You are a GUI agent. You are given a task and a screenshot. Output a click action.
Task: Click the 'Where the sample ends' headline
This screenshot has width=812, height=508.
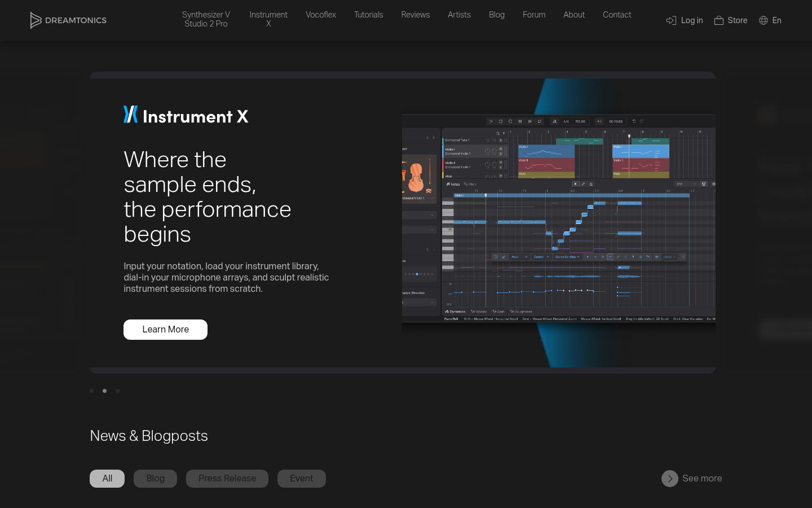click(x=208, y=197)
